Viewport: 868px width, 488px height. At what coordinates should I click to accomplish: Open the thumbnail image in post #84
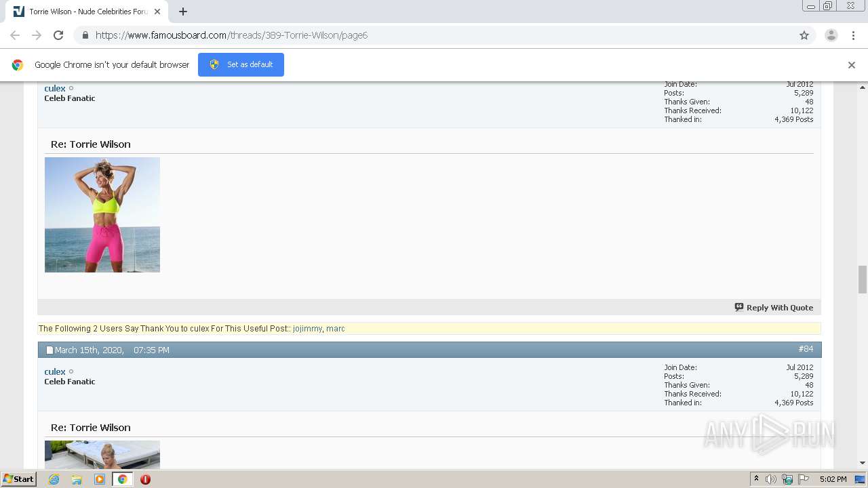pyautogui.click(x=102, y=455)
